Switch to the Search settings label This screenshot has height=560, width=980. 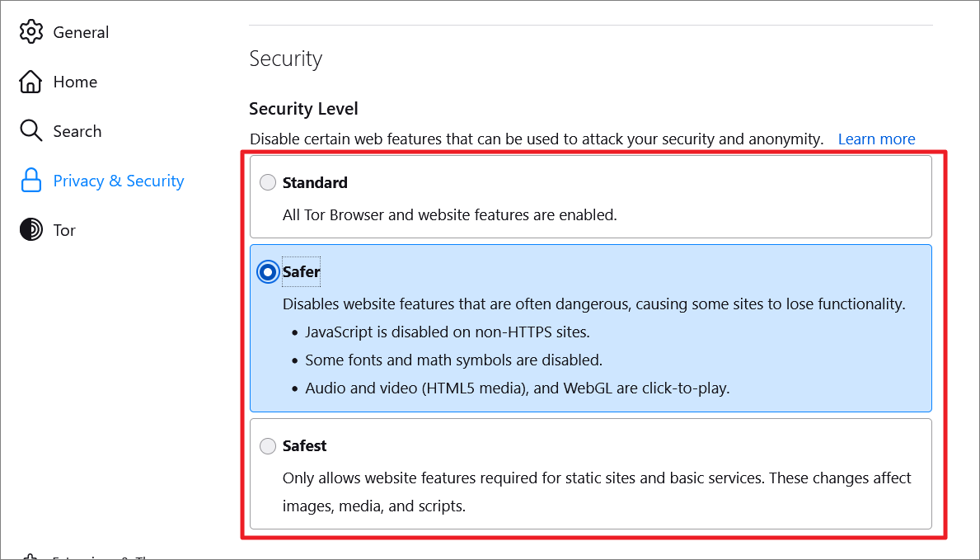[x=77, y=131]
